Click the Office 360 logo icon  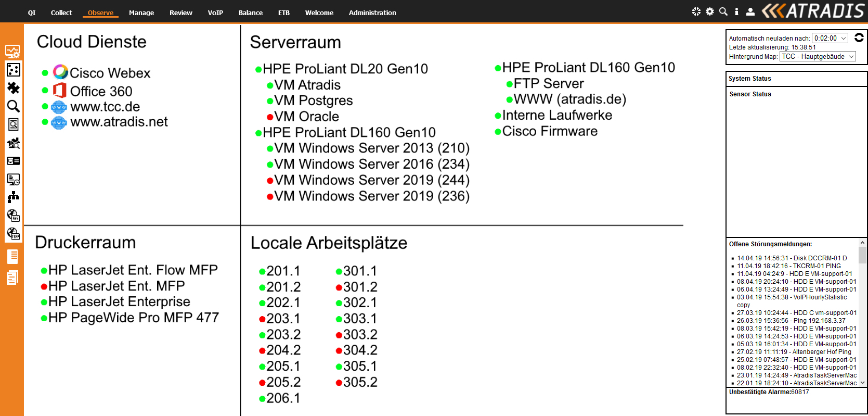tap(60, 90)
